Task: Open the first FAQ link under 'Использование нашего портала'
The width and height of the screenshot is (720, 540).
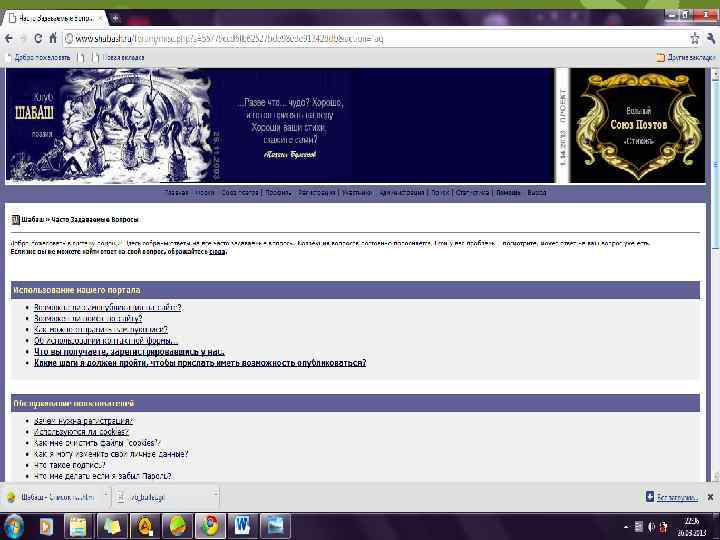Action: click(107, 307)
